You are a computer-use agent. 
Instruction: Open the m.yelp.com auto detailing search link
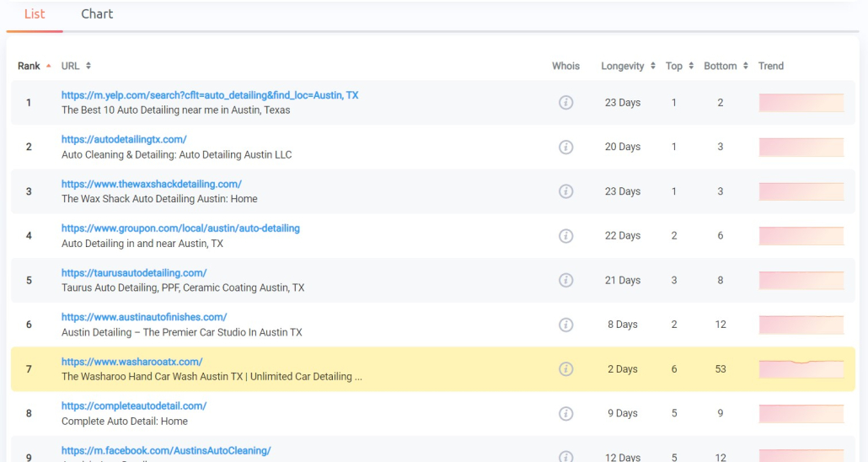(x=210, y=95)
